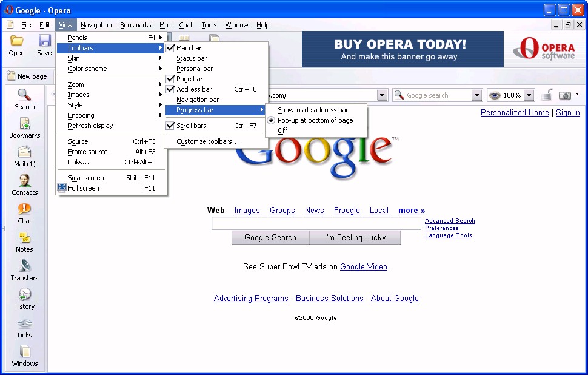The width and height of the screenshot is (588, 375).
Task: Open the Bookmarks menu in menu bar
Action: tap(135, 25)
